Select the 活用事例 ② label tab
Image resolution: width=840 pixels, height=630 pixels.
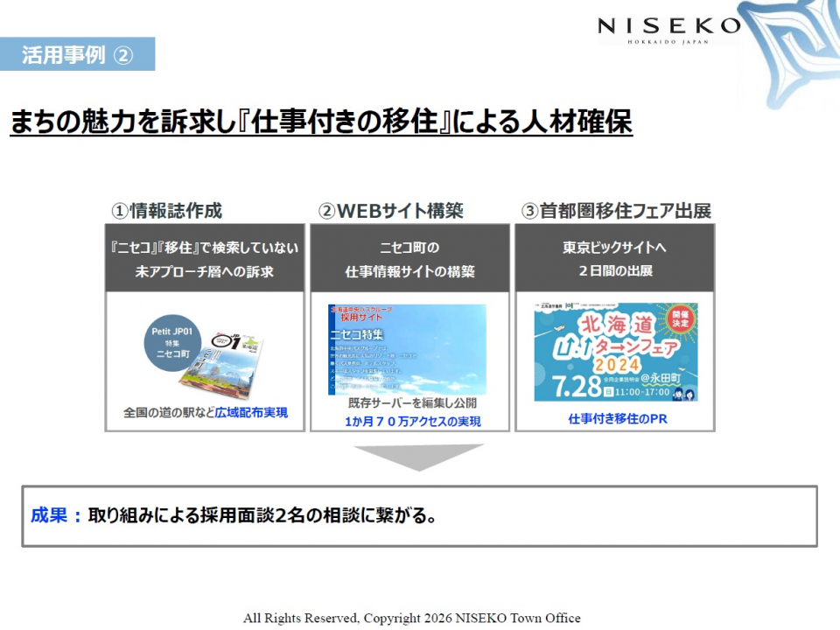click(78, 54)
